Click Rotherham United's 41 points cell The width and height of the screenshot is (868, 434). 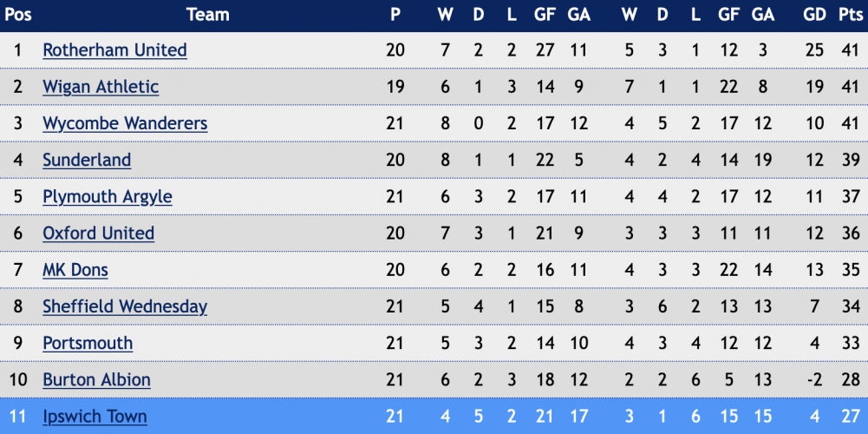851,50
